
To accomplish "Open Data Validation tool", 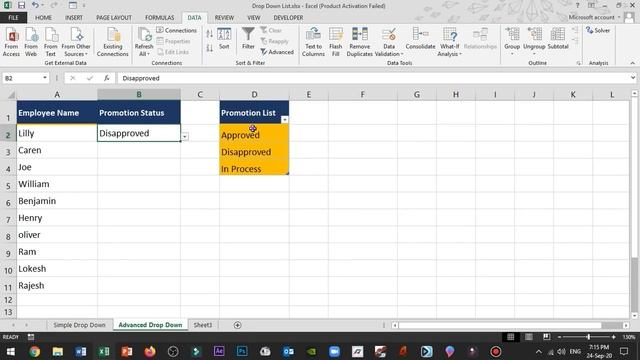I will tap(389, 42).
